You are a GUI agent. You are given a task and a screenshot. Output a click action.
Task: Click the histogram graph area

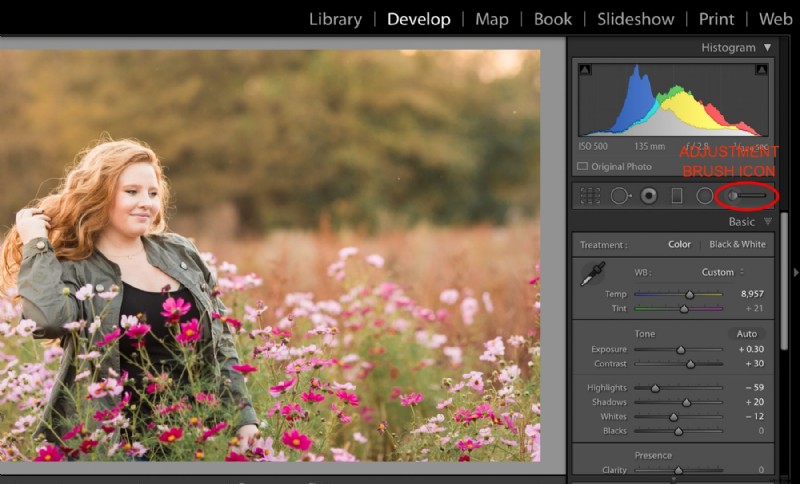click(673, 99)
